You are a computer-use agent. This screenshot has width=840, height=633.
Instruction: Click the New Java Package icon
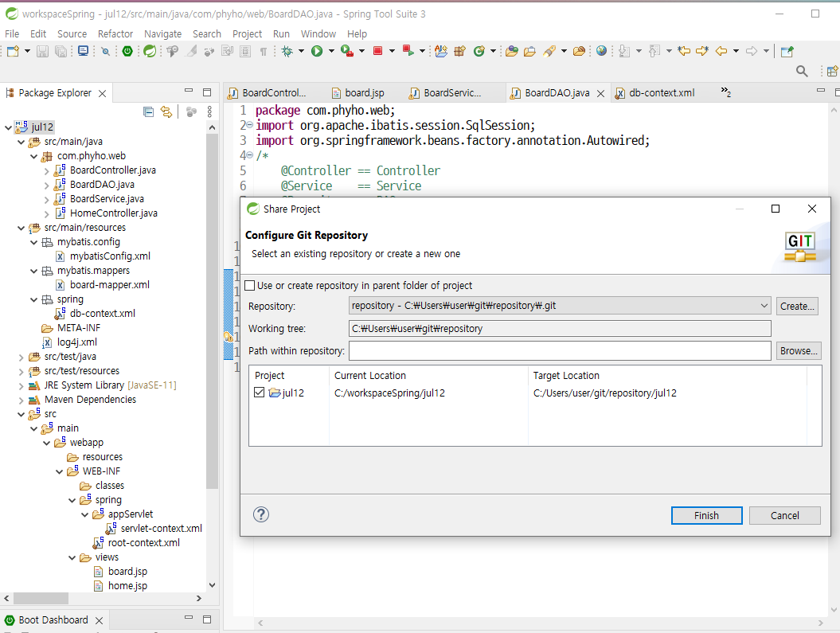[459, 52]
